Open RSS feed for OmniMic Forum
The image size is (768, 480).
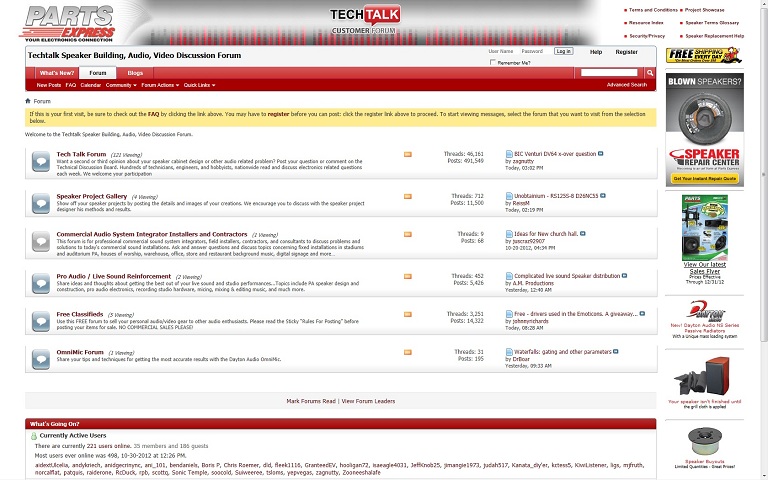tap(407, 353)
